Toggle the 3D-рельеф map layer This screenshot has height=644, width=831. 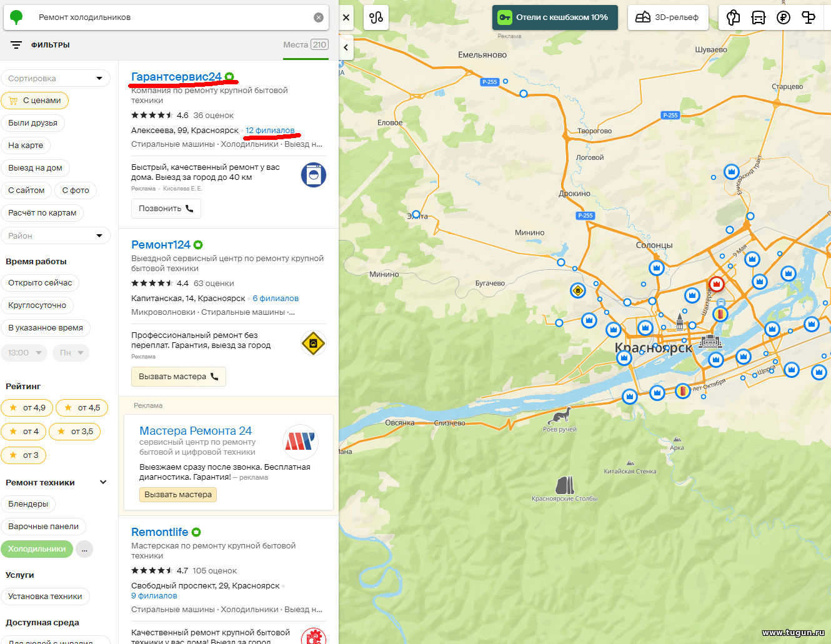click(668, 17)
